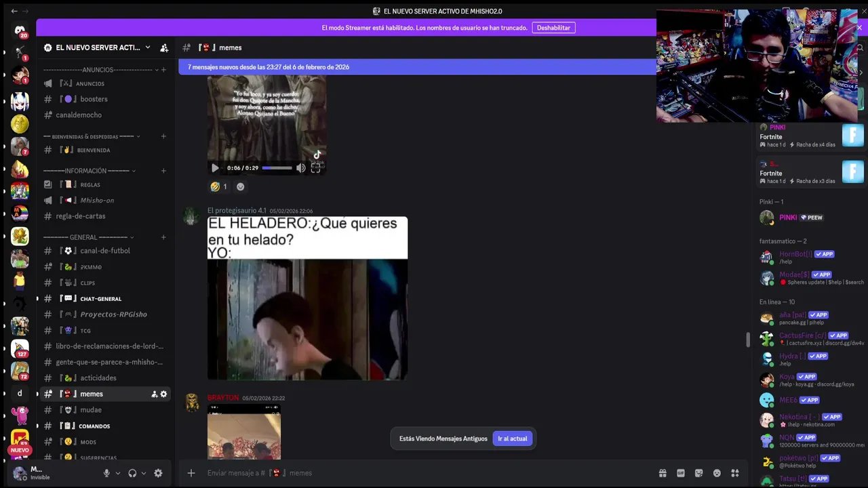Screen dimensions: 868x488
Task: Toggle headphones deafen in user panel
Action: tap(132, 473)
